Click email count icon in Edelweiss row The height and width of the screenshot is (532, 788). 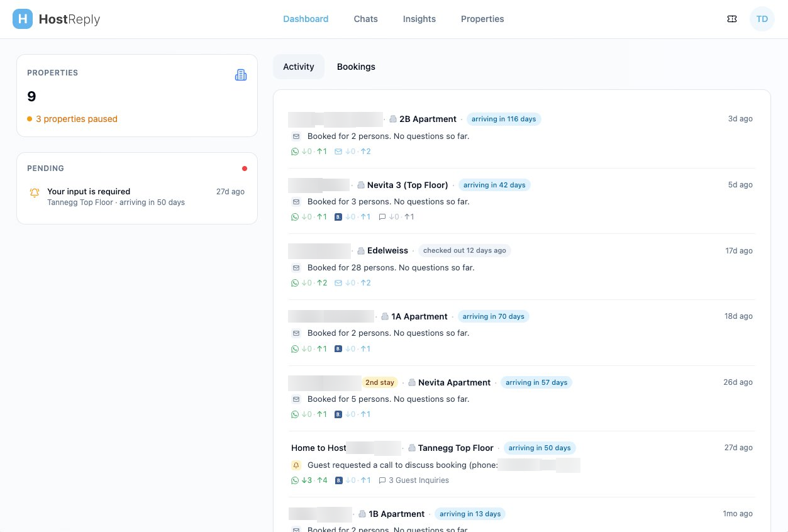pyautogui.click(x=338, y=283)
